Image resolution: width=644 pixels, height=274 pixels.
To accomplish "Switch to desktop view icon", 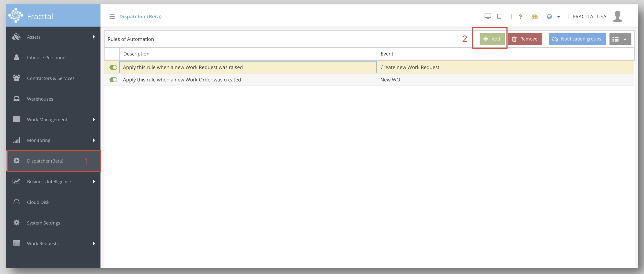I will (487, 16).
